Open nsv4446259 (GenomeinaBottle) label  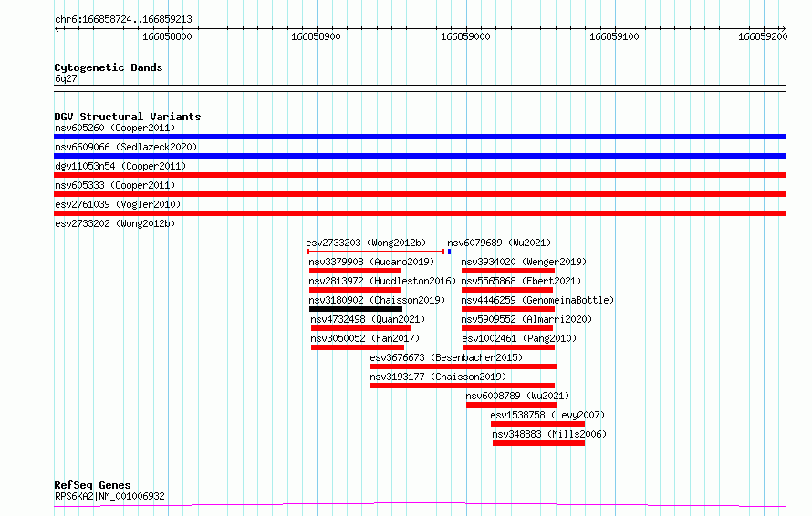[537, 300]
